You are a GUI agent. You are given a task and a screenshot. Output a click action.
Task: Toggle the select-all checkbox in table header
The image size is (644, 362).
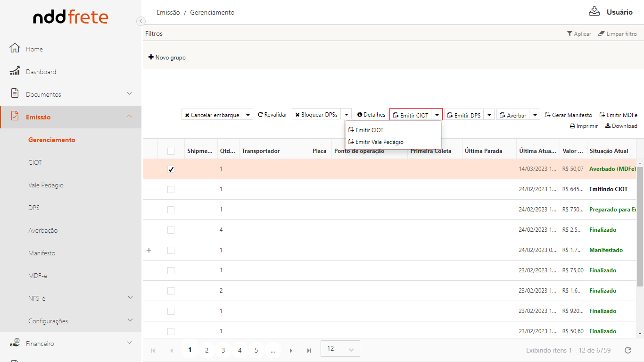(171, 151)
